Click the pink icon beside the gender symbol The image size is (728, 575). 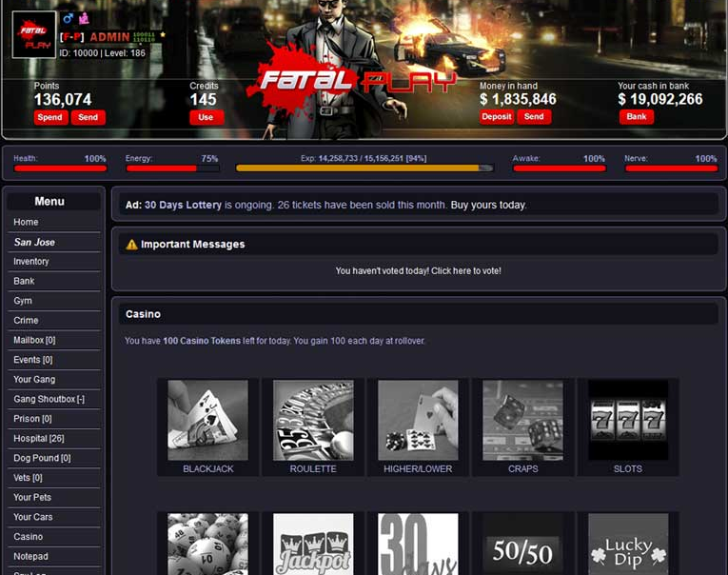[84, 18]
